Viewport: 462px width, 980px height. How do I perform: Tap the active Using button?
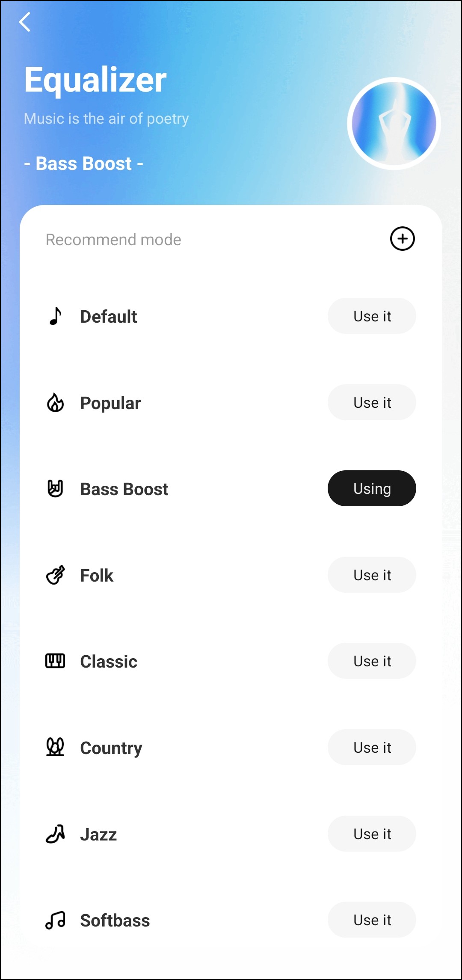coord(372,489)
